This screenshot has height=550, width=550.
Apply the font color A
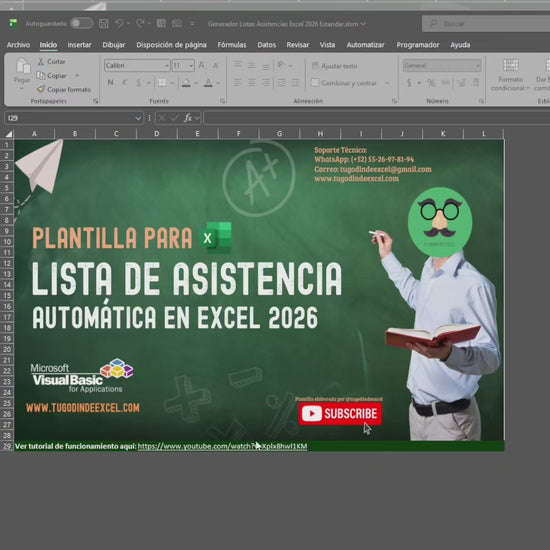coord(208,83)
